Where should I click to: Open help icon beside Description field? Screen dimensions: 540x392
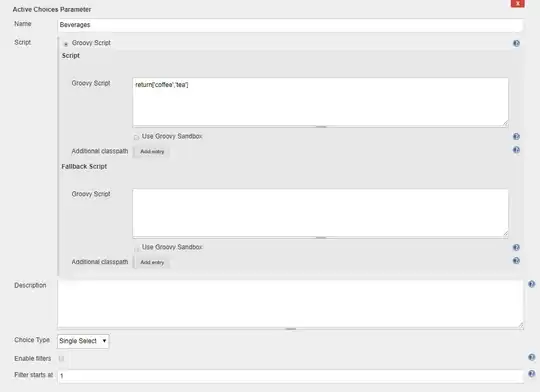pos(531,284)
